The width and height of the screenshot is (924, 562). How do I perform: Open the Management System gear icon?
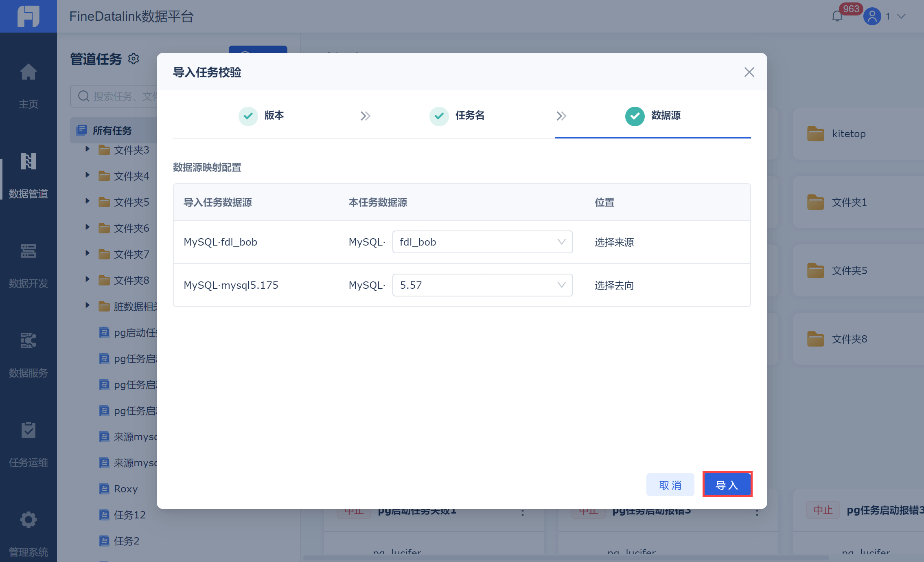click(x=28, y=520)
